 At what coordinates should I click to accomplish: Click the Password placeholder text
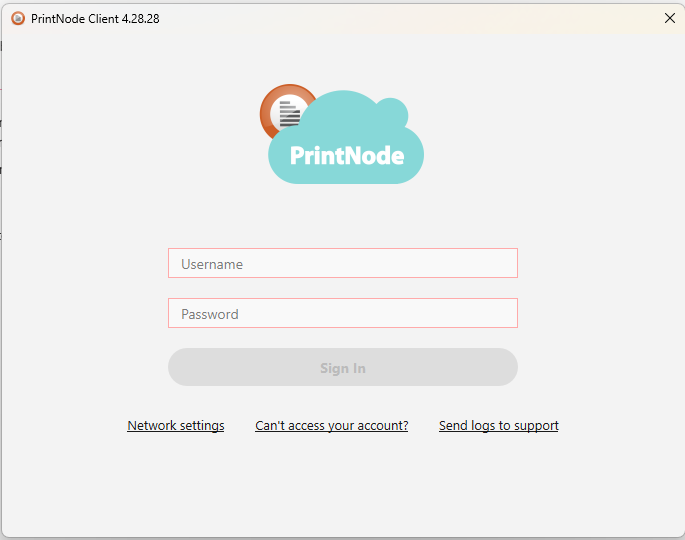click(x=210, y=315)
